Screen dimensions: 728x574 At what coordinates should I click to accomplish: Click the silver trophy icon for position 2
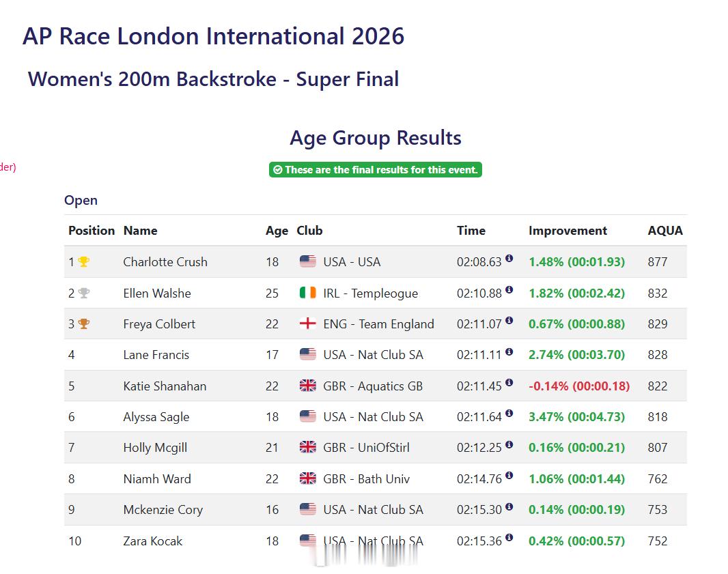(83, 293)
